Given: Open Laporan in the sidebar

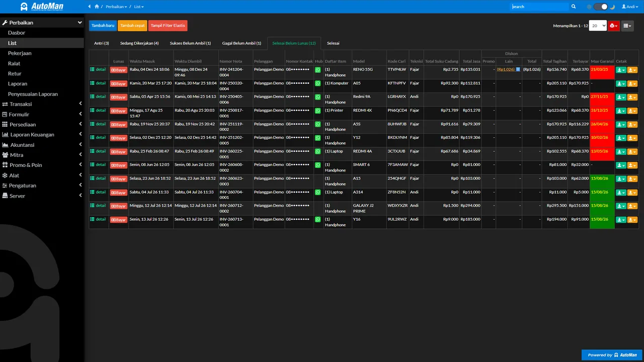Looking at the screenshot, I should [42, 83].
